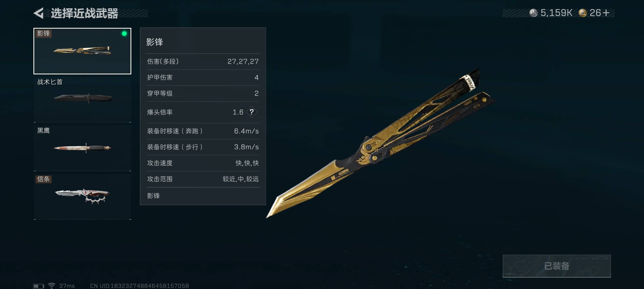Click the battery indicator icon
The width and height of the screenshot is (644, 289).
[x=39, y=286]
